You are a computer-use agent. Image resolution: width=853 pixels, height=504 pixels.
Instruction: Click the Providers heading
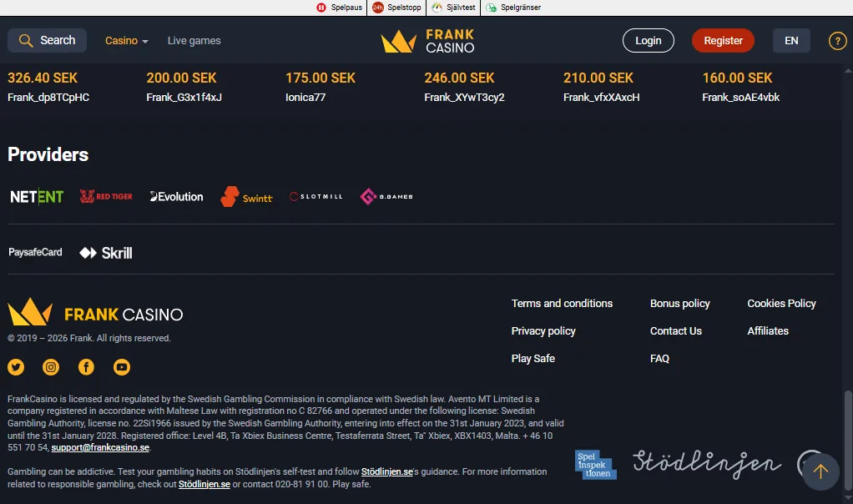pyautogui.click(x=48, y=154)
